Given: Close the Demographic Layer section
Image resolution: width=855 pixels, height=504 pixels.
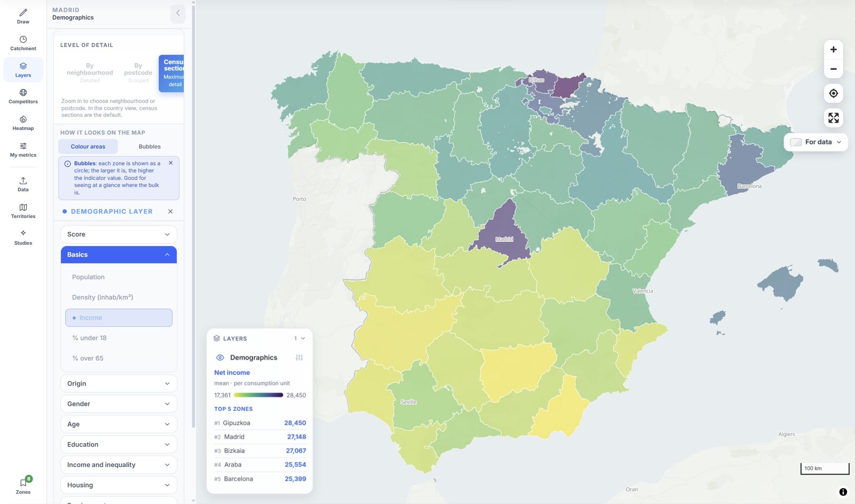Looking at the screenshot, I should (x=170, y=211).
